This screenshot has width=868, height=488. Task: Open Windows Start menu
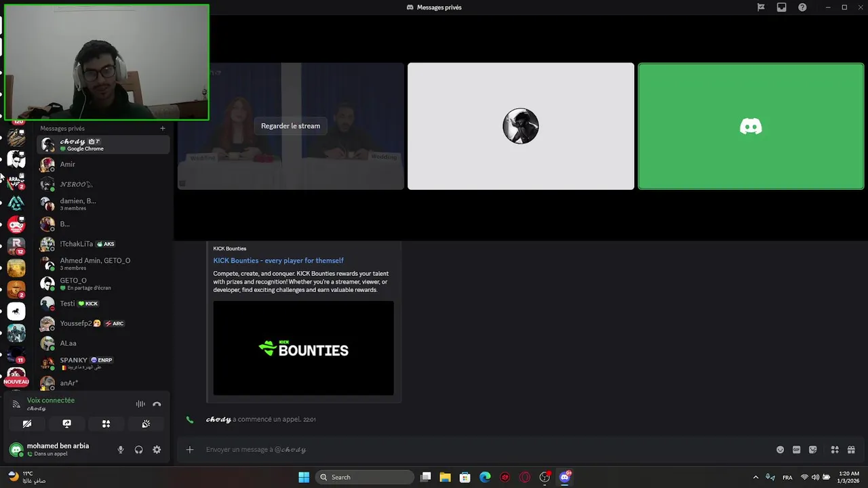[x=304, y=477]
